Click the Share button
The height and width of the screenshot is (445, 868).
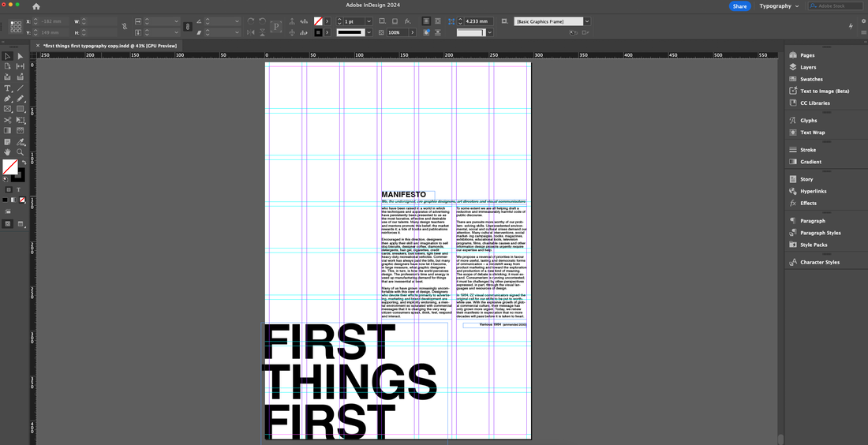(x=739, y=6)
